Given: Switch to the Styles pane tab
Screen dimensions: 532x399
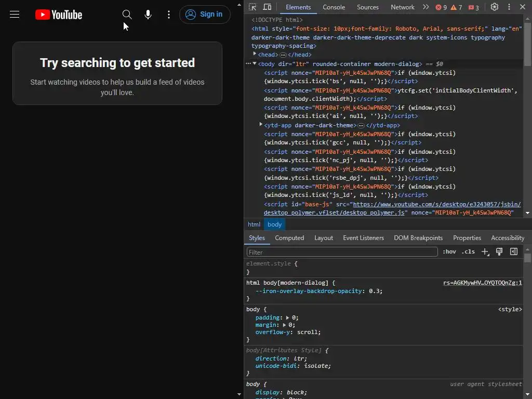Looking at the screenshot, I should point(257,238).
